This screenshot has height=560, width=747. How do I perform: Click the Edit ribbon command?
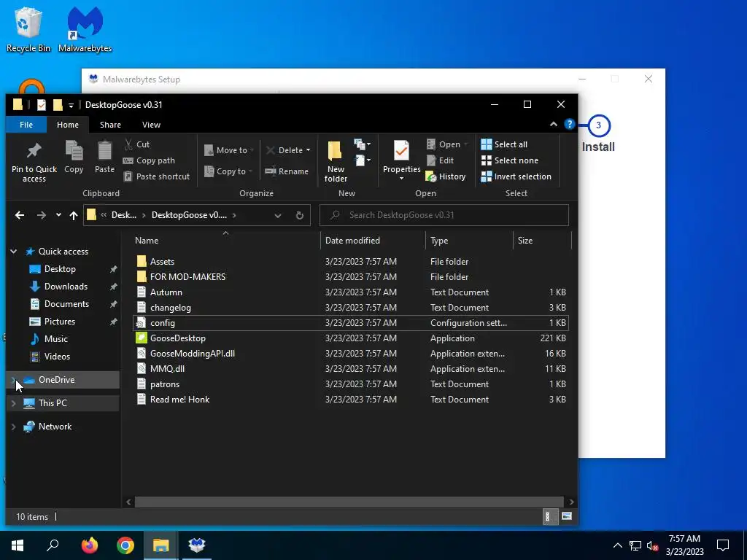(440, 160)
